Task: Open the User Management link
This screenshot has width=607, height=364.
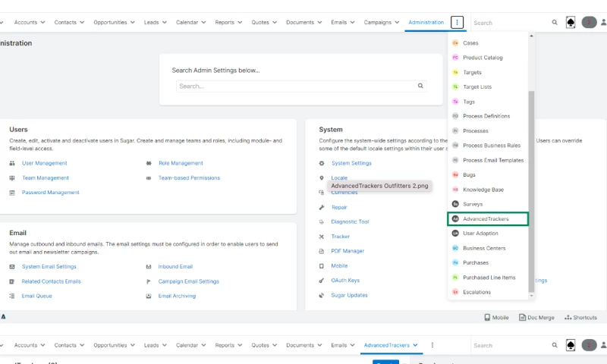Action: coord(45,163)
